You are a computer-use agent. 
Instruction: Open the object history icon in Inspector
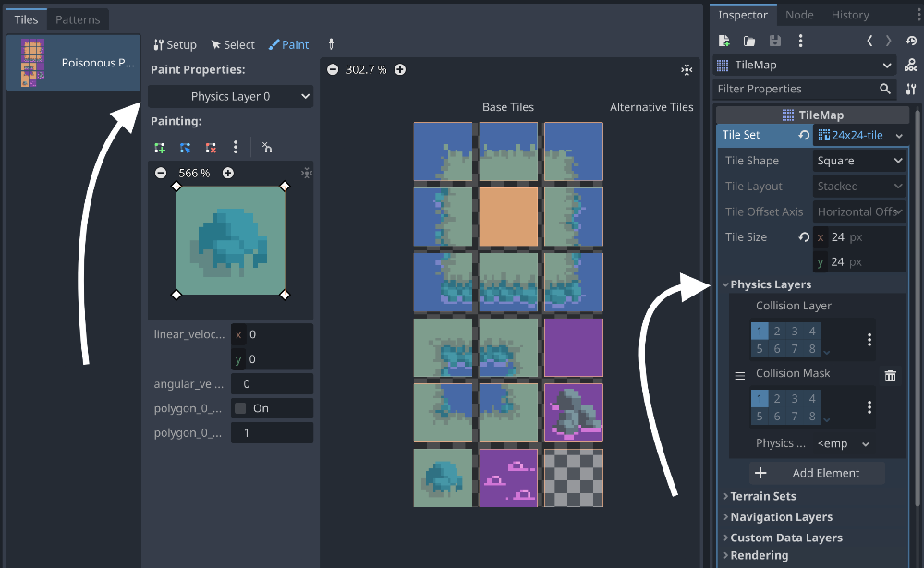[911, 41]
